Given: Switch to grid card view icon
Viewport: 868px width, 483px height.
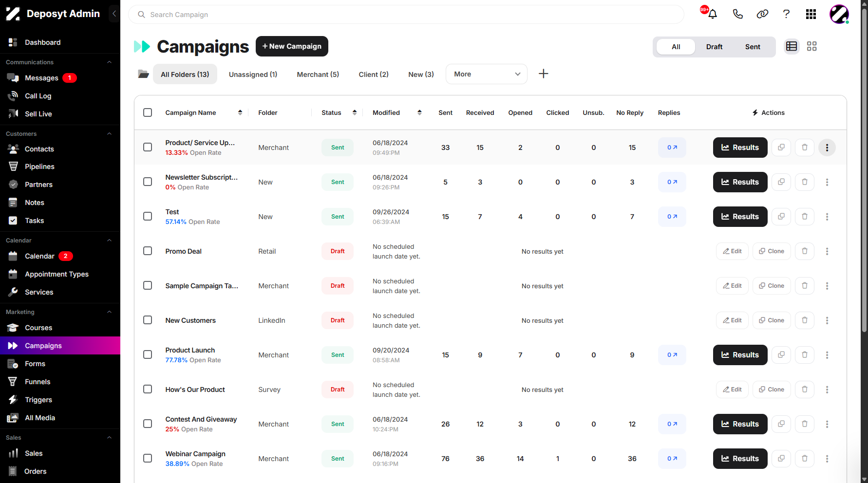Looking at the screenshot, I should pyautogui.click(x=811, y=46).
